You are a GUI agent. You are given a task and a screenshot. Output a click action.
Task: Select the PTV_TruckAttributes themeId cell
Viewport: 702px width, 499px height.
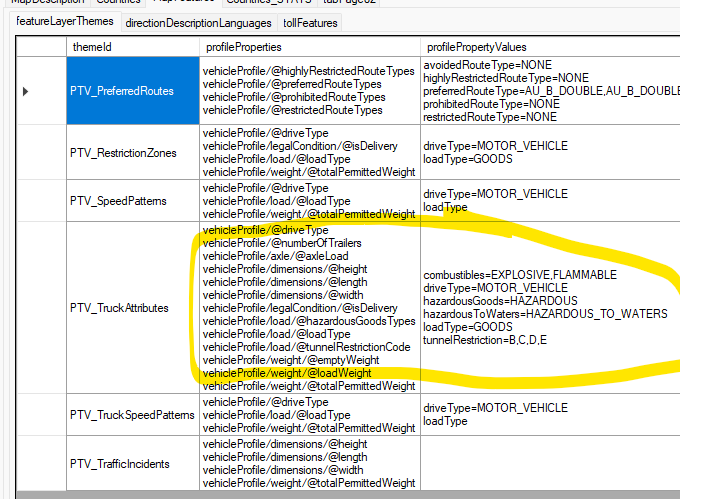(132, 308)
